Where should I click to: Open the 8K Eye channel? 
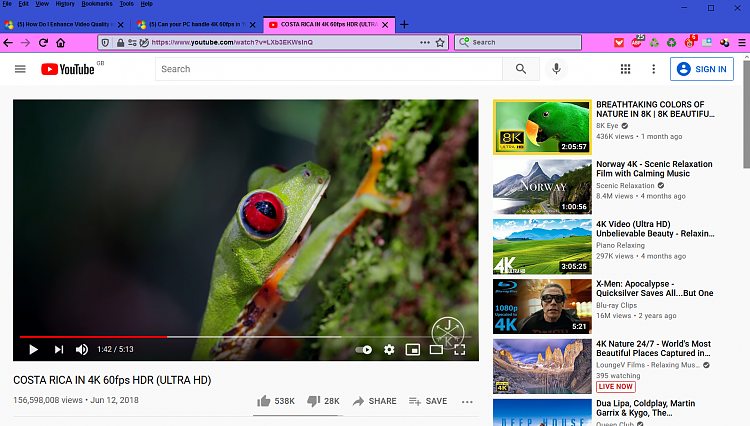[x=607, y=126]
